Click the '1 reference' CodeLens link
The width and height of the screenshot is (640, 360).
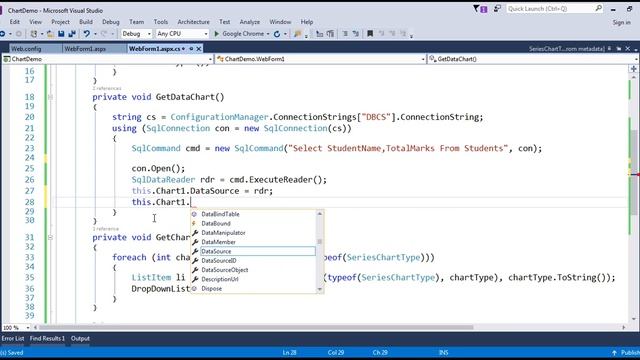[106, 229]
